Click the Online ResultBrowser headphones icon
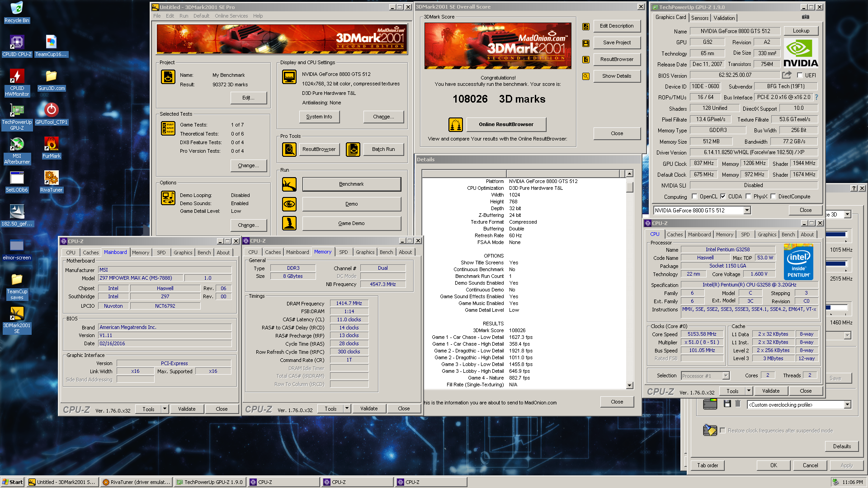Image resolution: width=868 pixels, height=488 pixels. (456, 124)
